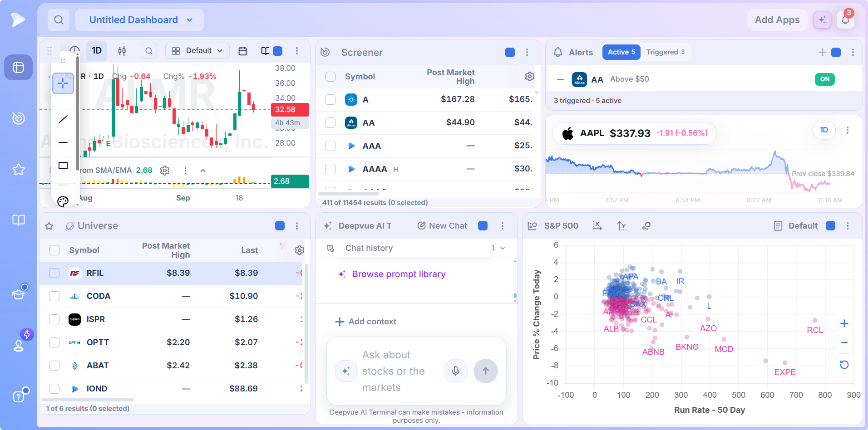The width and height of the screenshot is (868, 430).
Task: Select the trend line drawing tool
Action: [63, 119]
